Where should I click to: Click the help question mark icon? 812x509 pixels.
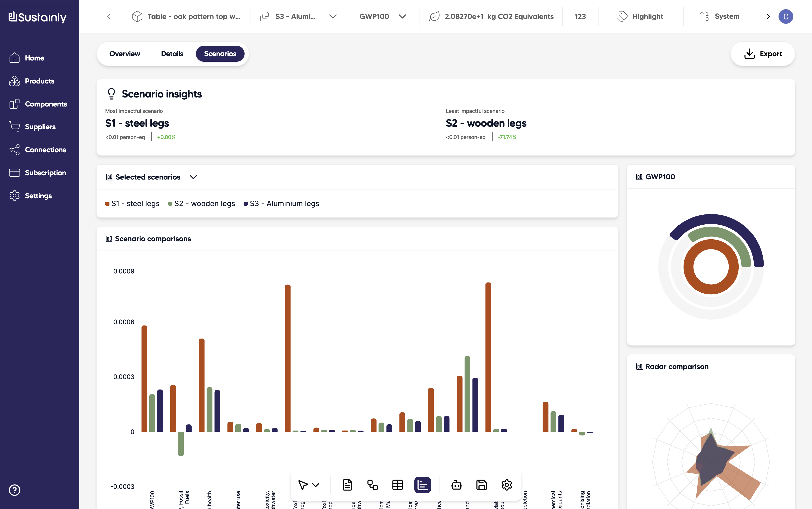pyautogui.click(x=14, y=490)
